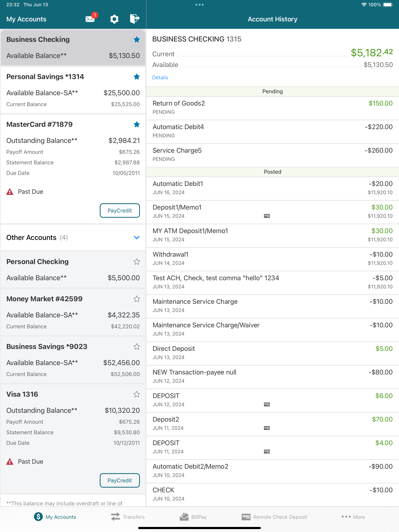Select Visa 1316 account name
The image size is (399, 532).
point(22,395)
